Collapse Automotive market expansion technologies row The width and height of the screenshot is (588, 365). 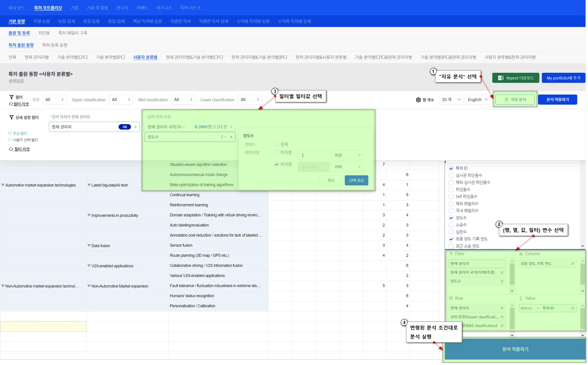[3, 185]
